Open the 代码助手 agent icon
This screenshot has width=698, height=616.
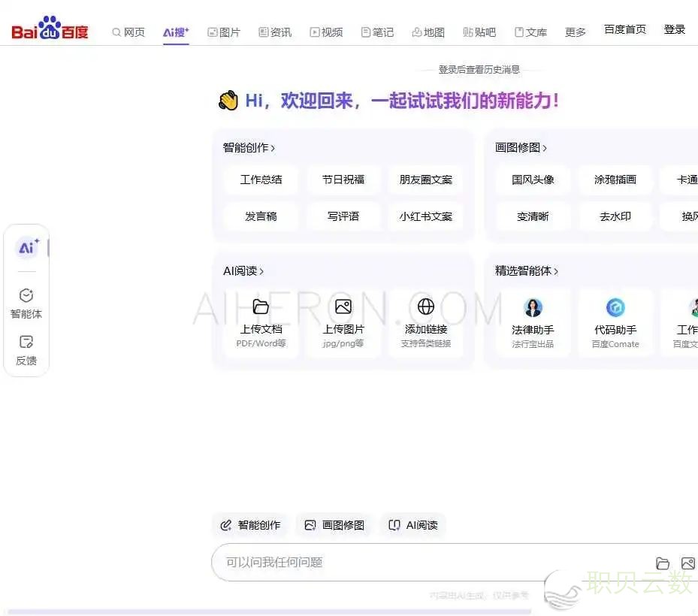tap(615, 307)
